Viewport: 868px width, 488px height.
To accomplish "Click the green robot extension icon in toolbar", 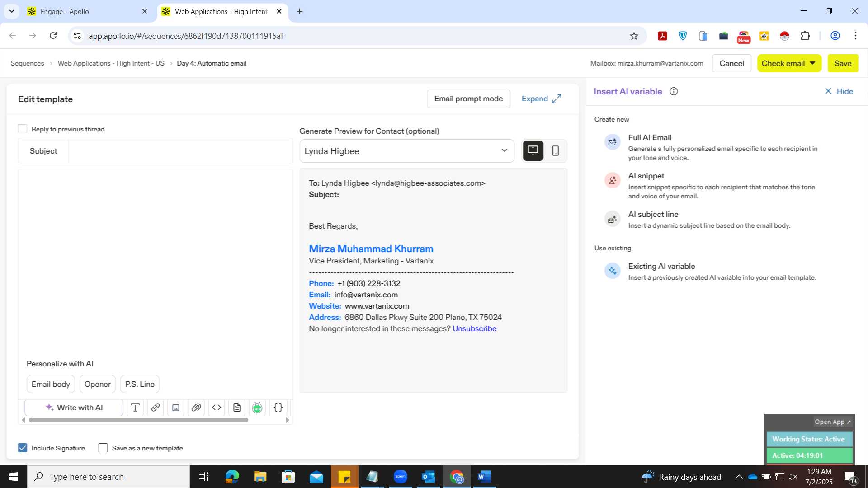I will (x=257, y=408).
